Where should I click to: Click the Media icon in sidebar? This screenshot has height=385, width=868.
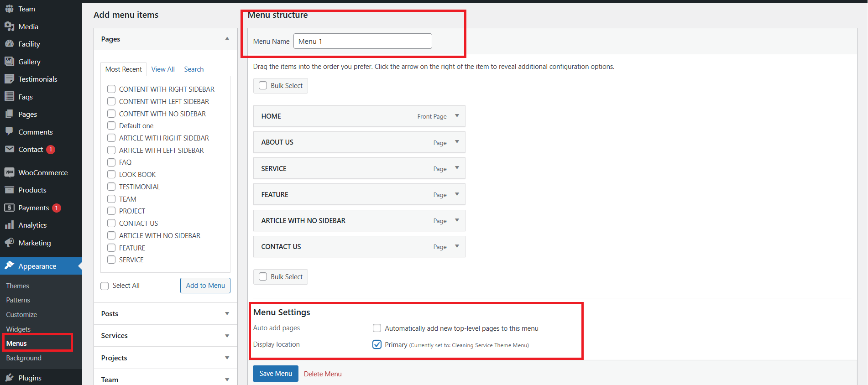coord(9,26)
